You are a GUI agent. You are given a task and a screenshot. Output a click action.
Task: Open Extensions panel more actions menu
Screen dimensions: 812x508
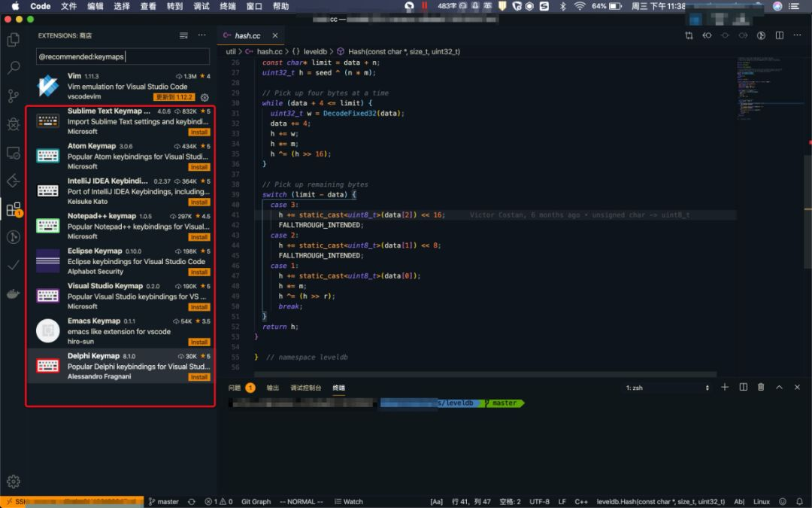pos(202,35)
